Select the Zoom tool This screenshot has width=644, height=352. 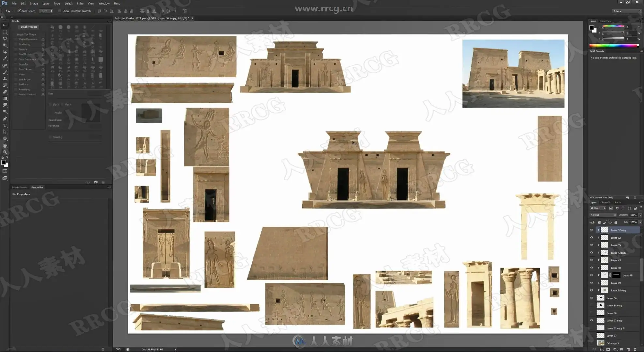5,152
